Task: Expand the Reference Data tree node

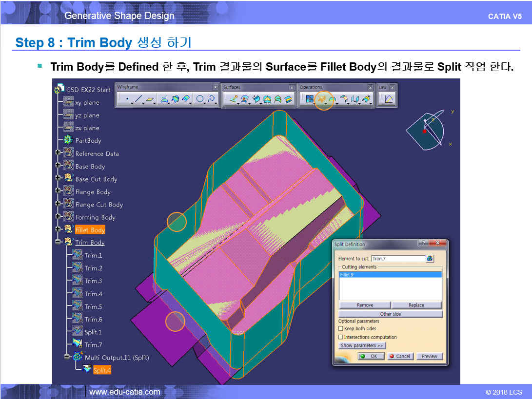Action: 58,153
